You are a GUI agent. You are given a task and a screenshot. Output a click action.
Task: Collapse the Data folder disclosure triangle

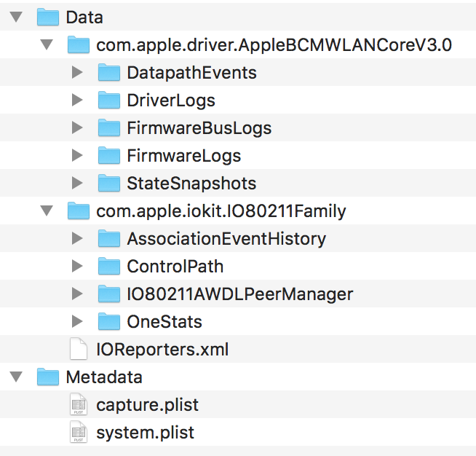[x=17, y=17]
